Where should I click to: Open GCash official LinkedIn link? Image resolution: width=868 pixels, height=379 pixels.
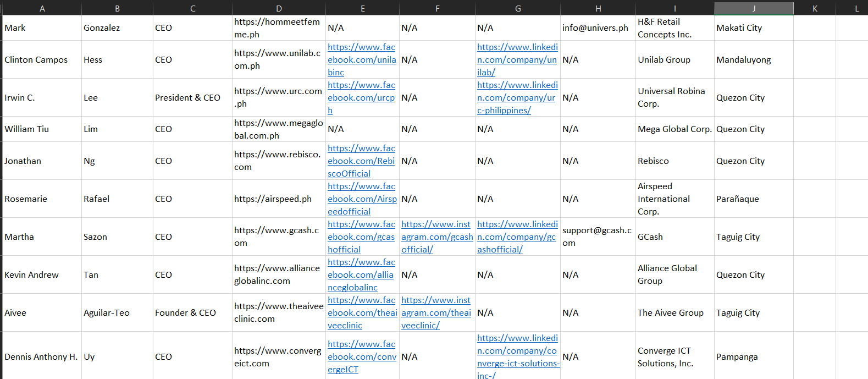[x=517, y=237]
